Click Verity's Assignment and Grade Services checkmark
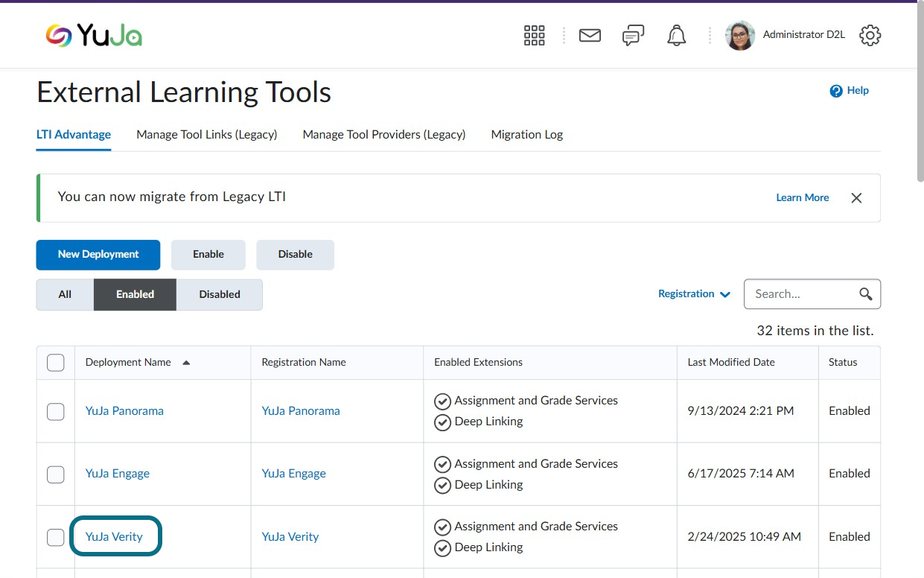 (x=442, y=527)
